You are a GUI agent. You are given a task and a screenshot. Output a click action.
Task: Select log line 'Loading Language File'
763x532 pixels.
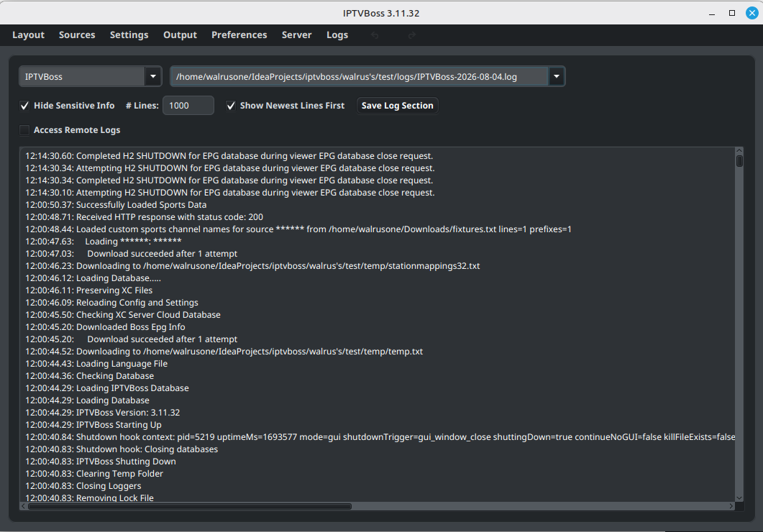coord(96,364)
